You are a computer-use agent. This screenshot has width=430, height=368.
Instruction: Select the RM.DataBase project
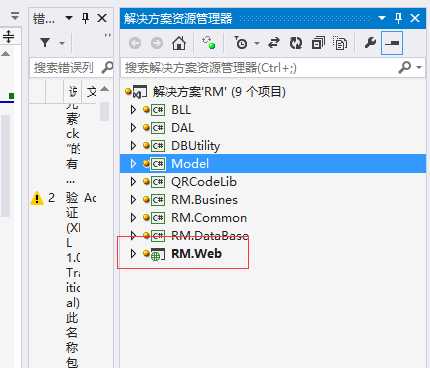click(x=210, y=236)
